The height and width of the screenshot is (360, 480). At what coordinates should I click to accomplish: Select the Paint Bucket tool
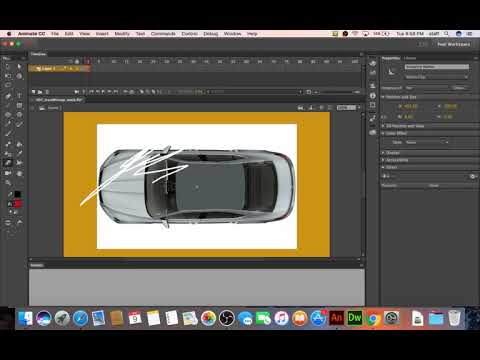tap(19, 144)
